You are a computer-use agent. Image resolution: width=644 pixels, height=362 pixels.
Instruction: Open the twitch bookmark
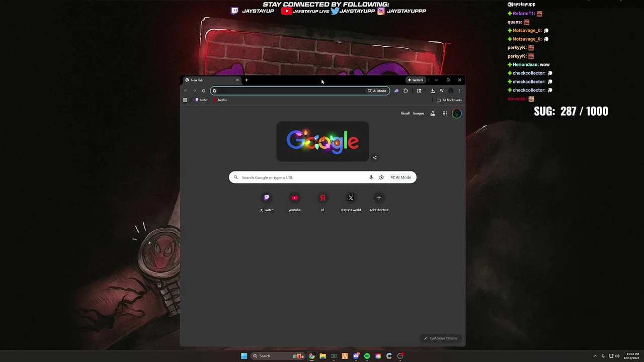pos(202,100)
